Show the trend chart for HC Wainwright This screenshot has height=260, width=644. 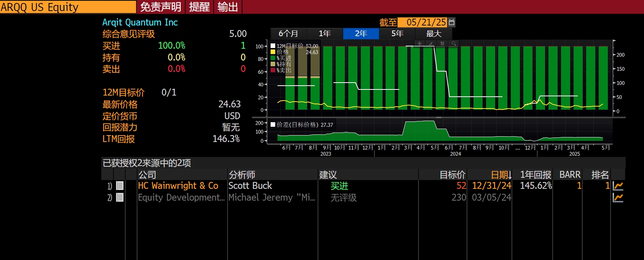click(618, 186)
